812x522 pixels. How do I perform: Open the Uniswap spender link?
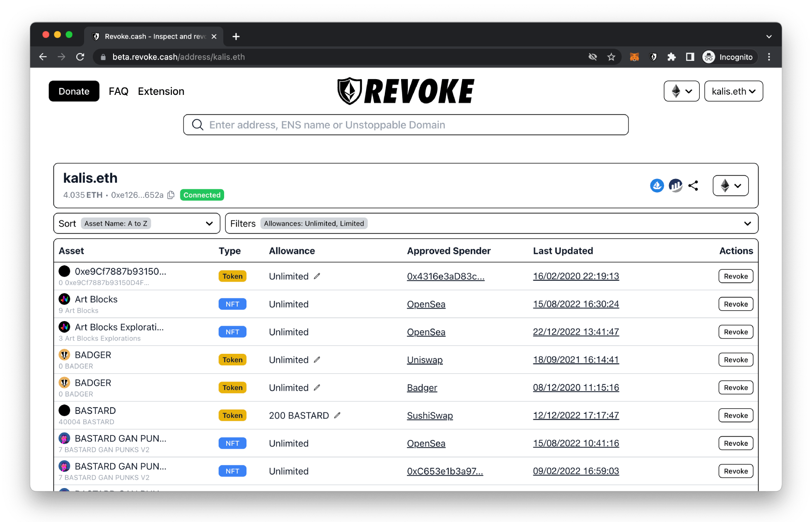coord(425,360)
